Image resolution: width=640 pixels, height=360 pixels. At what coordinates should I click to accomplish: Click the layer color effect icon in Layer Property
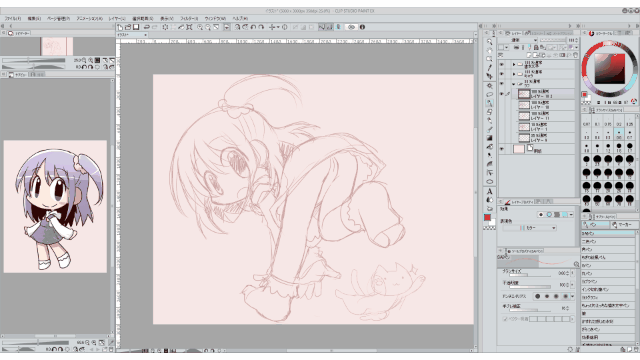click(x=564, y=215)
